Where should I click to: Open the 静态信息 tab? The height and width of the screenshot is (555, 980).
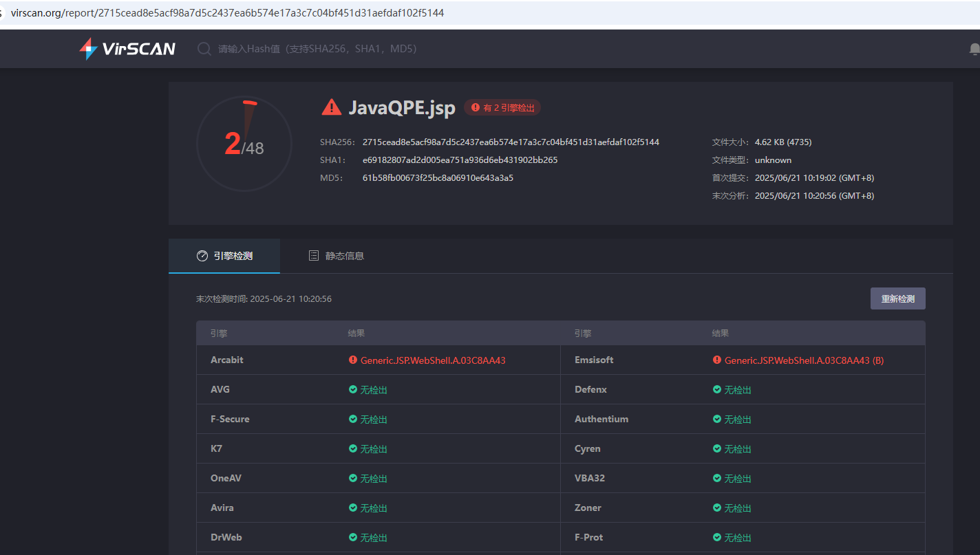pyautogui.click(x=336, y=256)
